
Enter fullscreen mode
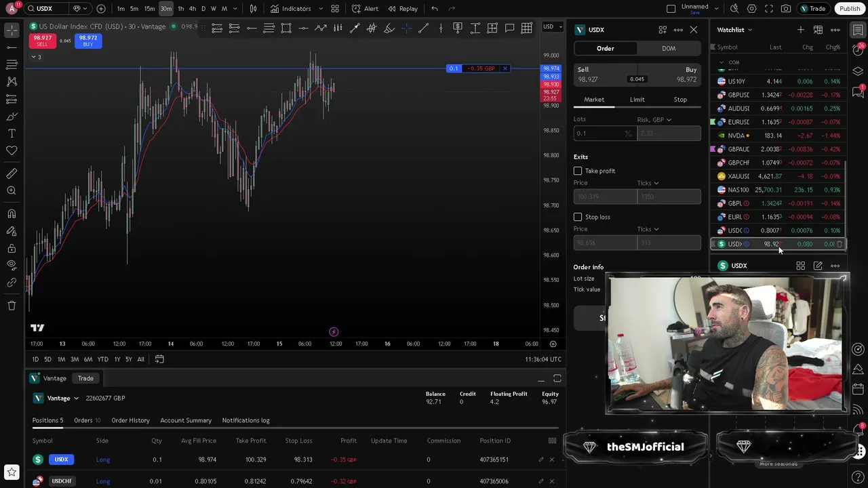(769, 9)
